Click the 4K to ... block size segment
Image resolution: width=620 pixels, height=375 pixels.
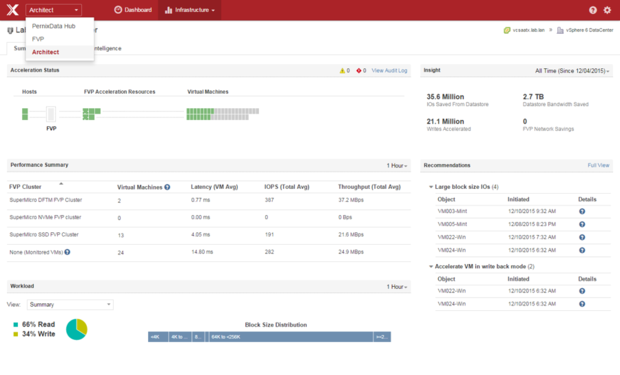click(x=180, y=337)
